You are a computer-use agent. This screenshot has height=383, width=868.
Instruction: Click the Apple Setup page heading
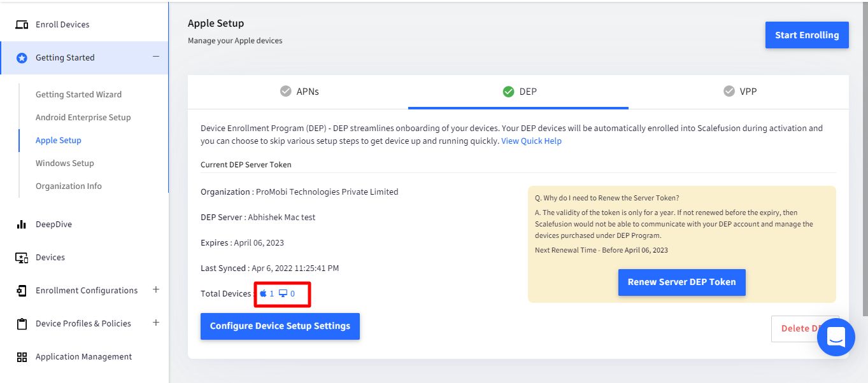click(x=216, y=23)
